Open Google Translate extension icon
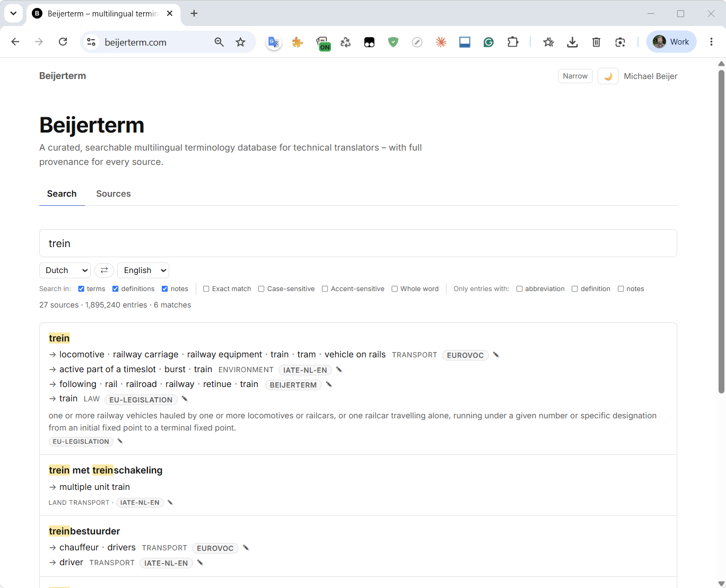Image resolution: width=726 pixels, height=588 pixels. 274,42
